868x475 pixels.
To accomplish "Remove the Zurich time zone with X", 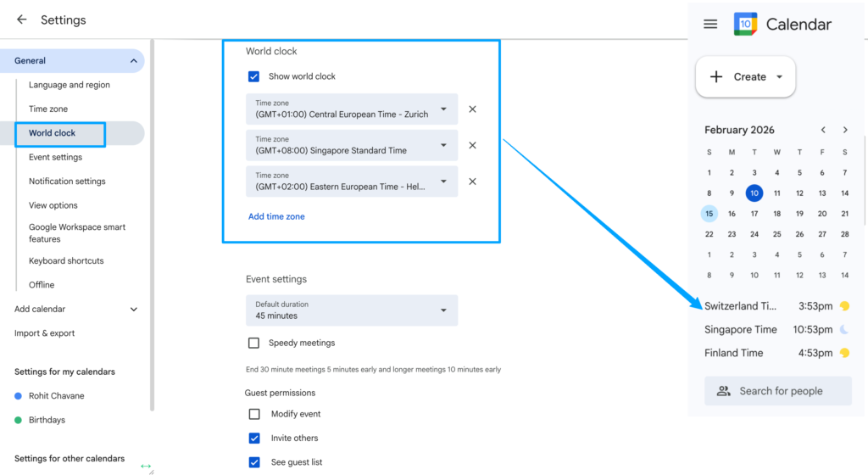I will coord(473,109).
